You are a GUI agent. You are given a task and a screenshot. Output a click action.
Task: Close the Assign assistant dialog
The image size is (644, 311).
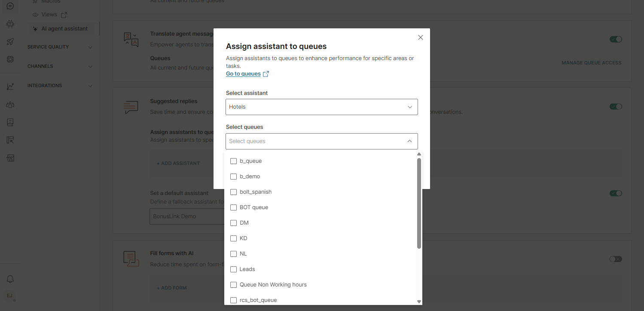(x=421, y=37)
